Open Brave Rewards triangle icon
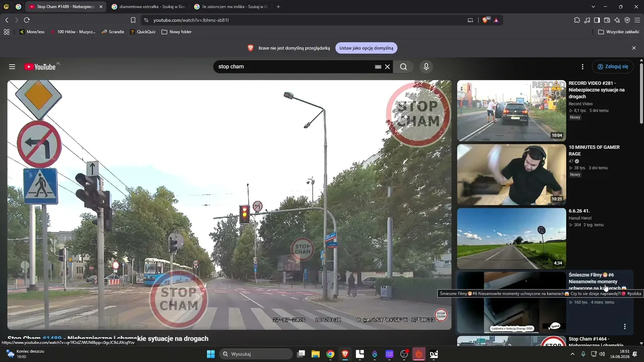 click(496, 20)
